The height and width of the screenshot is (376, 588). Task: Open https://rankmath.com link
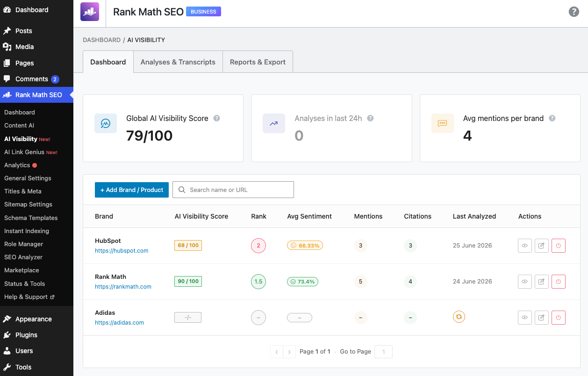[123, 287]
